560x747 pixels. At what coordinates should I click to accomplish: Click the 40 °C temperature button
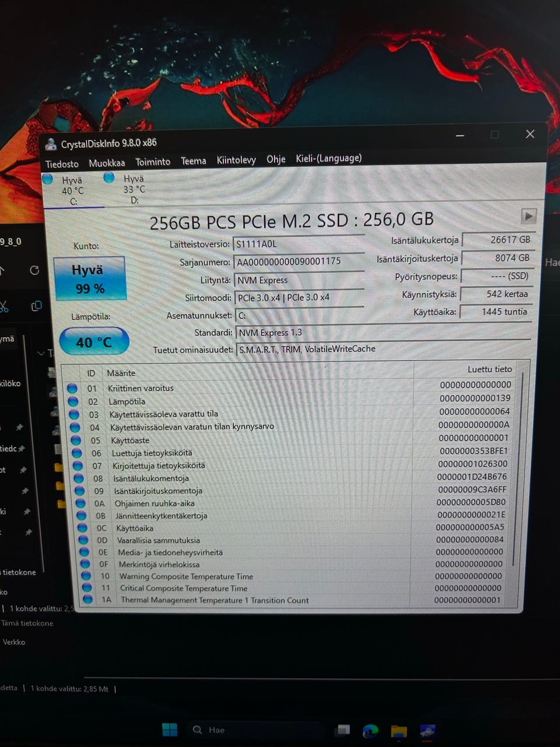pos(93,342)
